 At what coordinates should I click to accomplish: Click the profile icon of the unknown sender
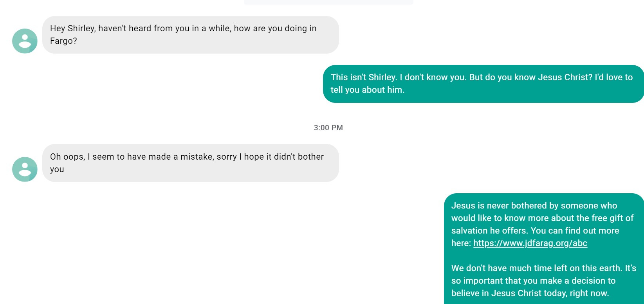(24, 169)
